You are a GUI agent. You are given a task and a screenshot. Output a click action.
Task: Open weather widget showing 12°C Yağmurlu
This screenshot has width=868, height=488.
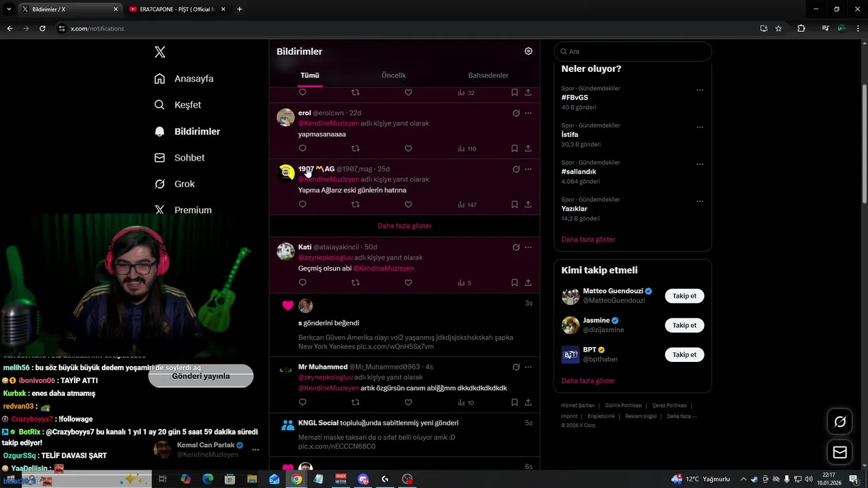pos(701,479)
